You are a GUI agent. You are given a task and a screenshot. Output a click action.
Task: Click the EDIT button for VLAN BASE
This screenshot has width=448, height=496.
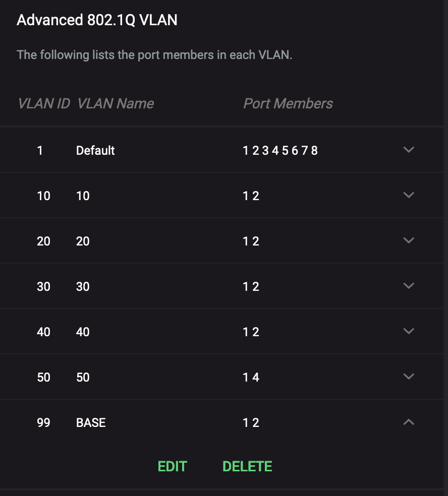(x=172, y=466)
